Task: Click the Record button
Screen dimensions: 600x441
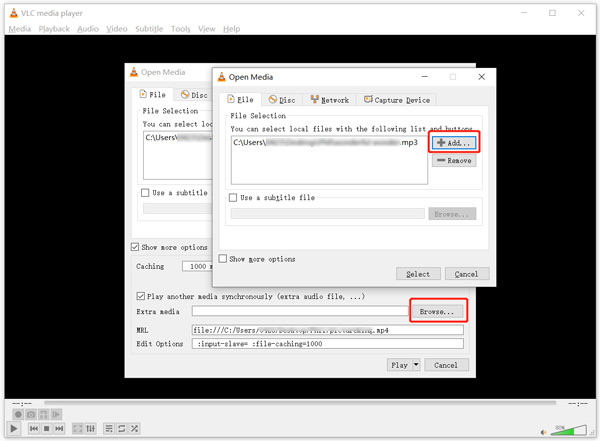Action: point(18,414)
